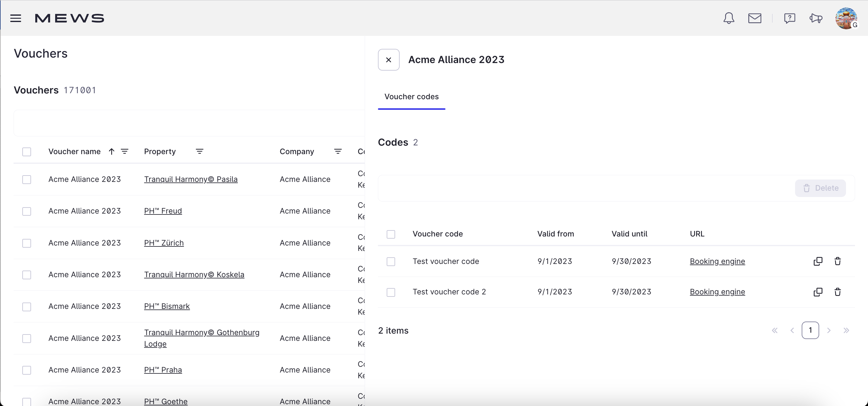Screen dimensions: 868x406
Task: Check the PH™ Freud voucher row
Action: [27, 211]
